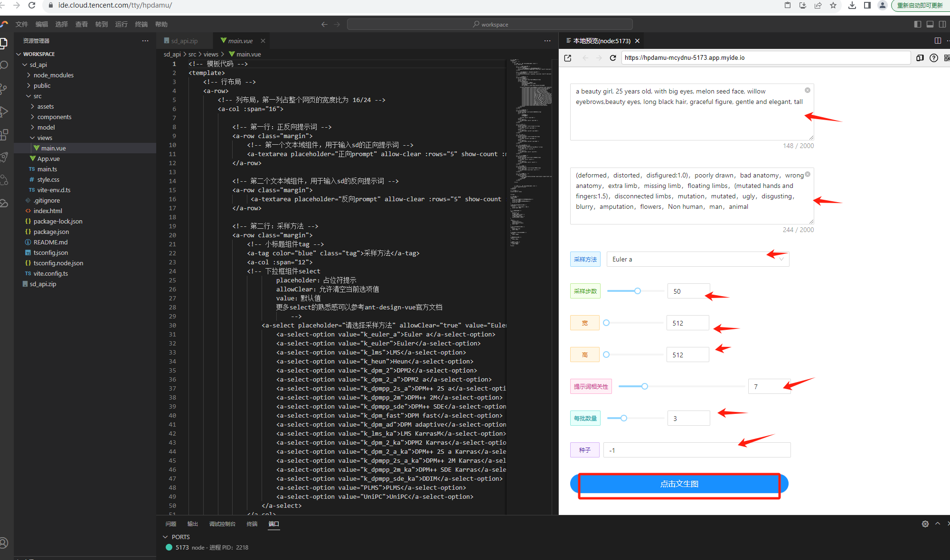Open Search in the activity bar
950x560 pixels.
[4, 65]
